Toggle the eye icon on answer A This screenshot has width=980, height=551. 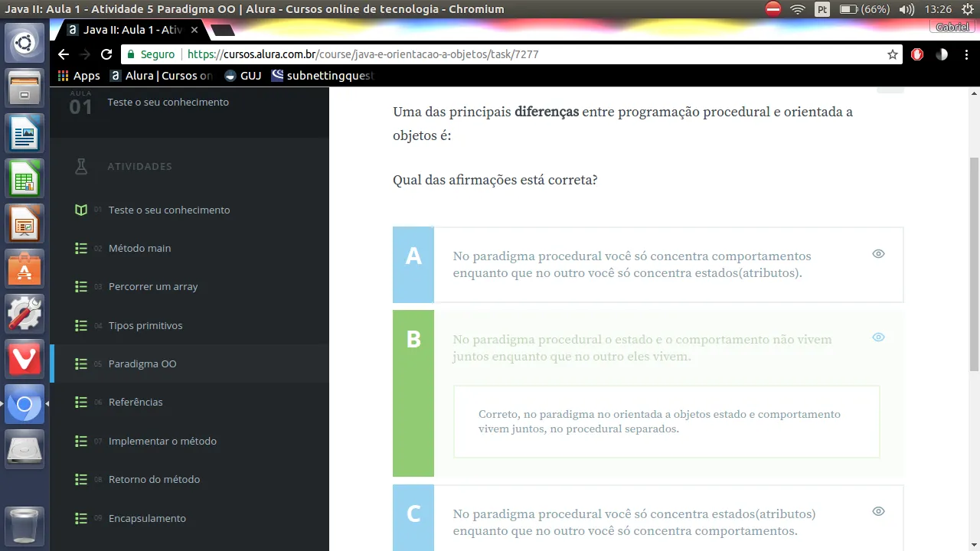click(x=878, y=254)
